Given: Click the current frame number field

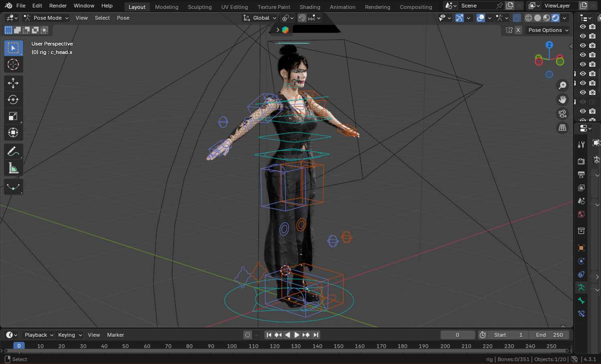Looking at the screenshot, I should pos(458,335).
